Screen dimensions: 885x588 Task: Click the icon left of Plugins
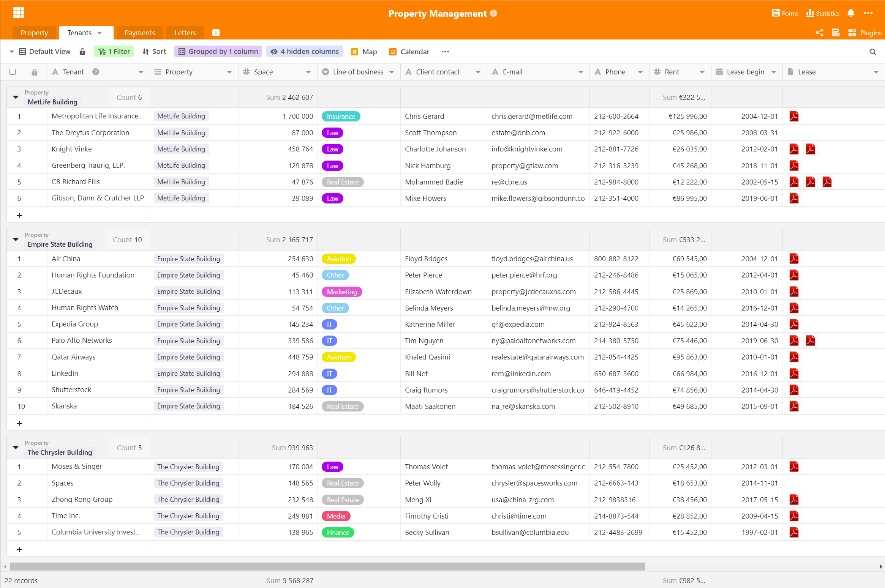click(x=852, y=33)
